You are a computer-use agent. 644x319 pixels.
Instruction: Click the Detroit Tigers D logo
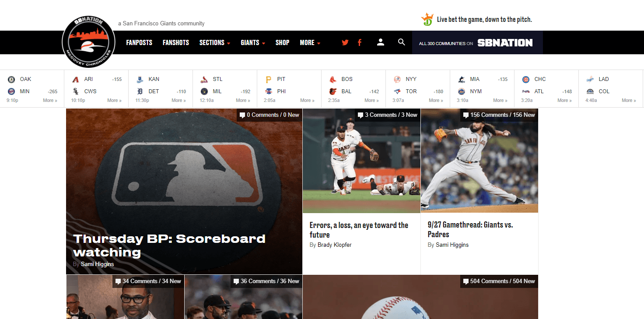click(x=140, y=91)
